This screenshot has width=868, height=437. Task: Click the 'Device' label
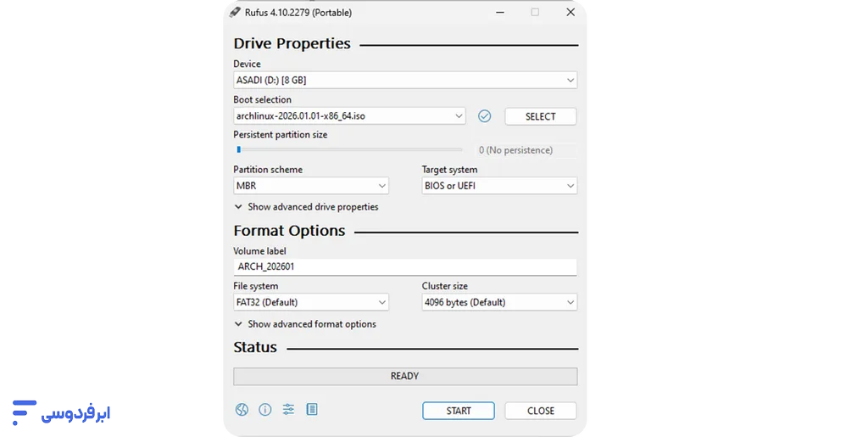click(247, 64)
